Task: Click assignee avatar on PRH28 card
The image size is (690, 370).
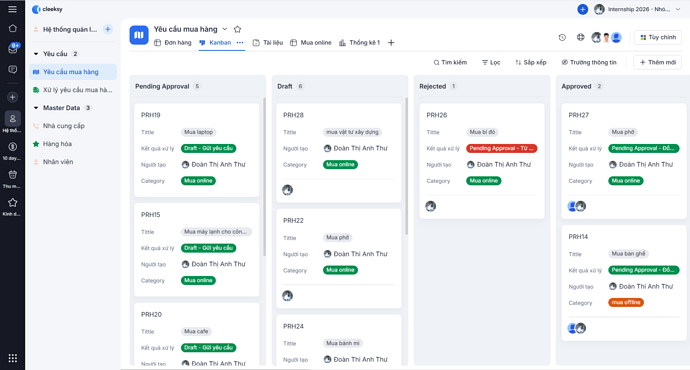Action: (287, 190)
